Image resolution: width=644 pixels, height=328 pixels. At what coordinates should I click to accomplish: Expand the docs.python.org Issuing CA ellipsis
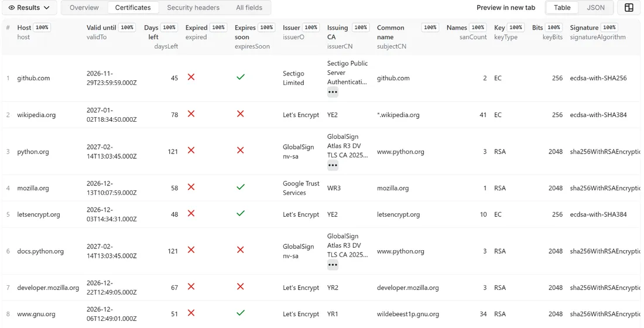coord(333,265)
